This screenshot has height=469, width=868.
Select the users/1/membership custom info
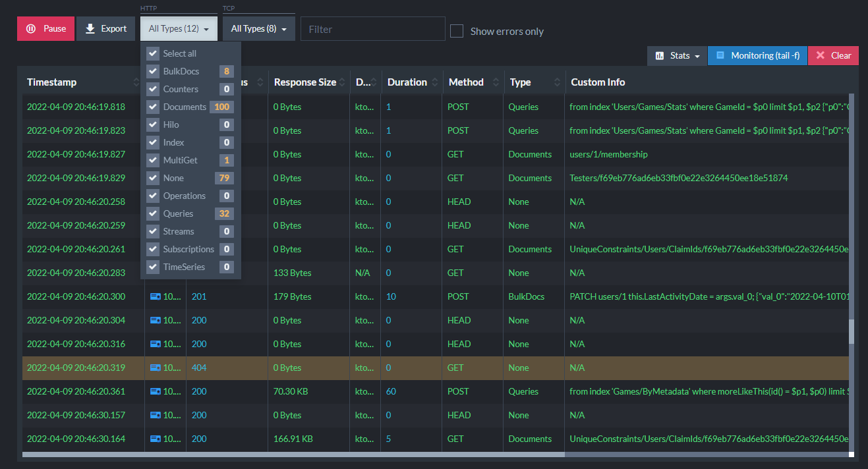pos(609,154)
